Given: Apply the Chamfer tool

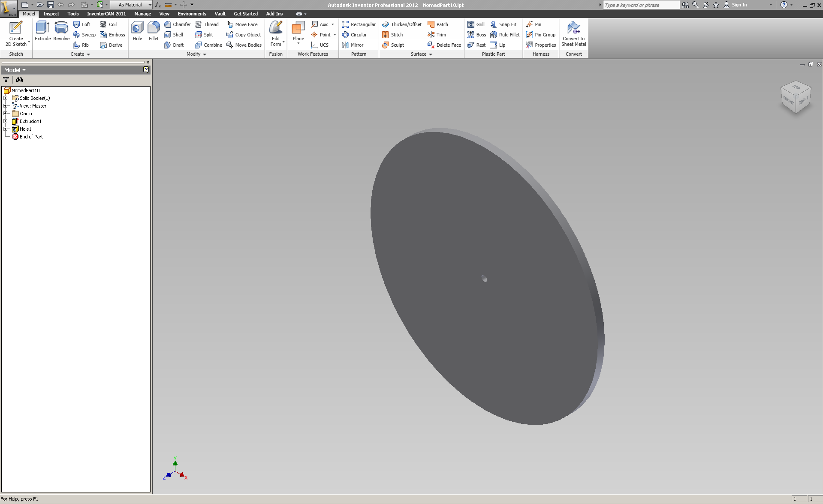Looking at the screenshot, I should coord(177,24).
